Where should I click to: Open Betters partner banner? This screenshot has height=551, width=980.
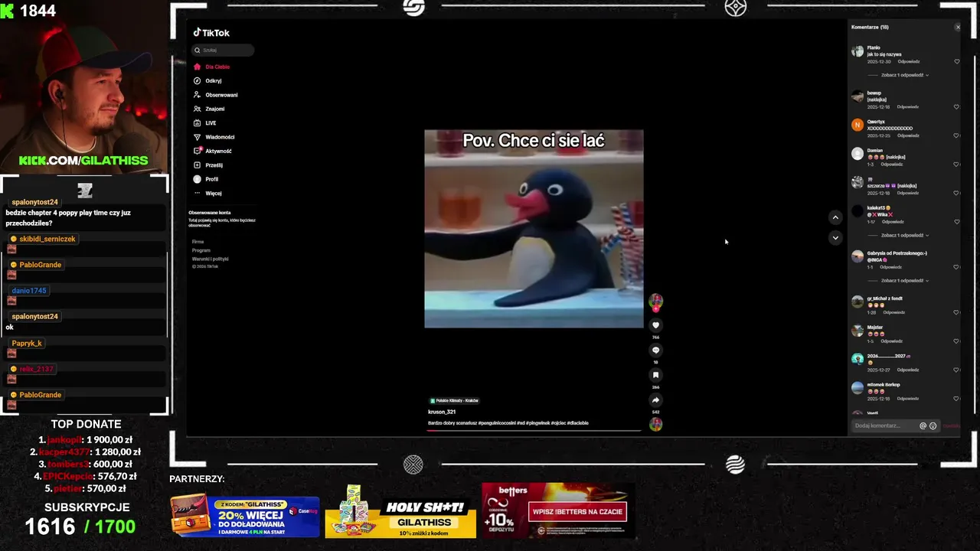point(557,510)
